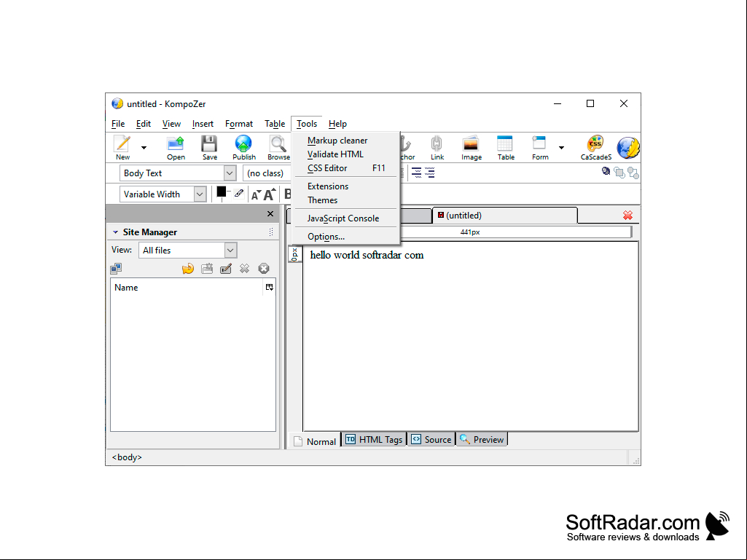Open JavaScript Console from the Tools menu
This screenshot has height=560, width=747.
point(346,218)
